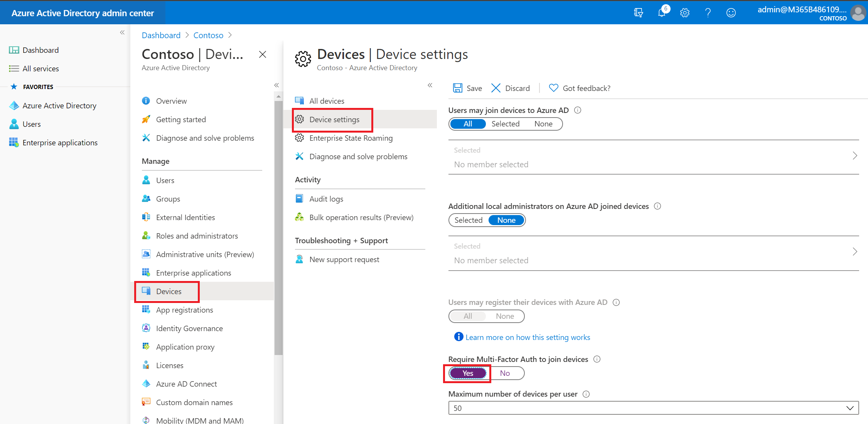Image resolution: width=868 pixels, height=424 pixels.
Task: Go to Dashboard breadcrumb
Action: pyautogui.click(x=161, y=35)
